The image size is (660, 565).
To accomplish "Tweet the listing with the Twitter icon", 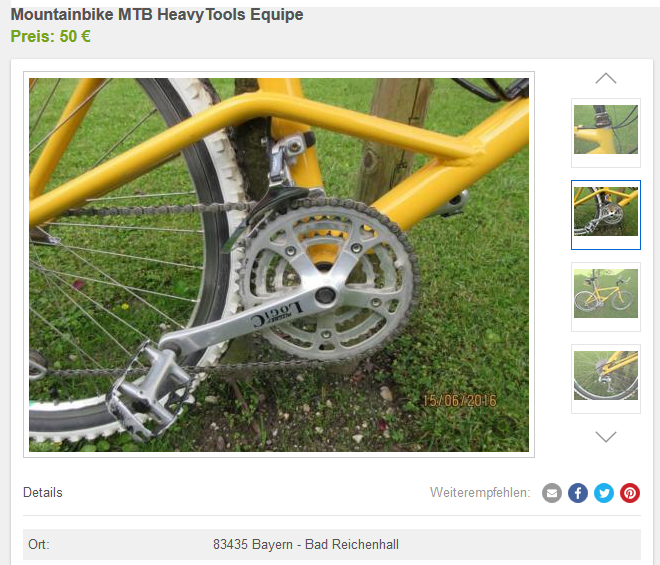I will (x=604, y=493).
